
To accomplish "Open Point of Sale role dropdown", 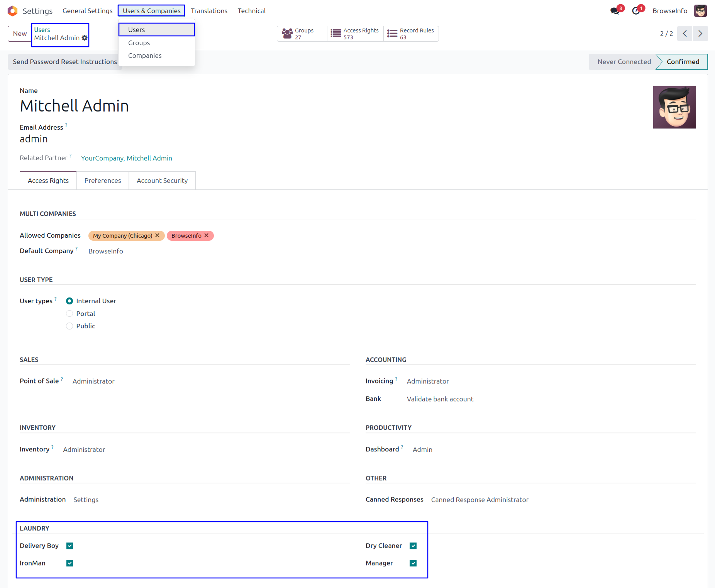I will pos(93,381).
